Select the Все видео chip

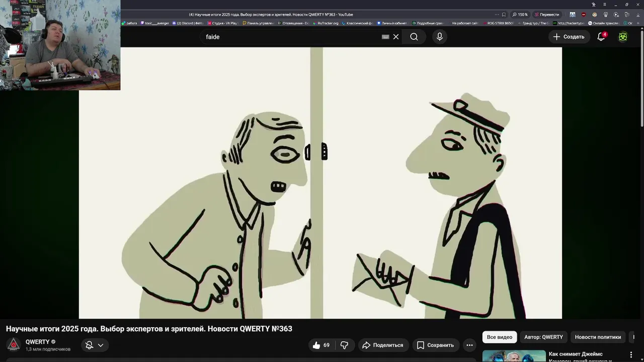(500, 337)
